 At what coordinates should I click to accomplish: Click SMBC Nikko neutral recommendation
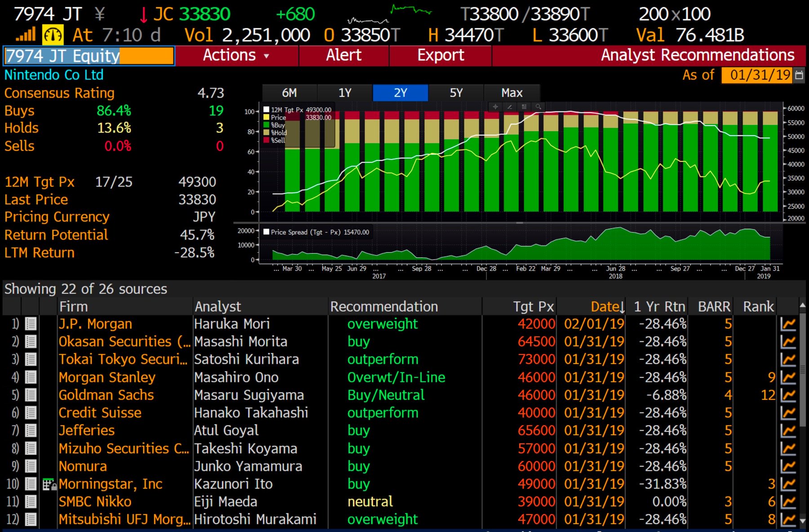click(370, 502)
